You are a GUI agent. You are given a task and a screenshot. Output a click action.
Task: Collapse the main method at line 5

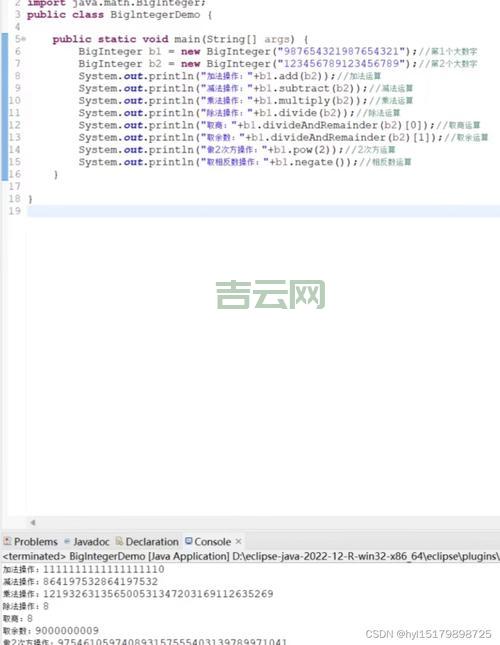click(x=24, y=39)
